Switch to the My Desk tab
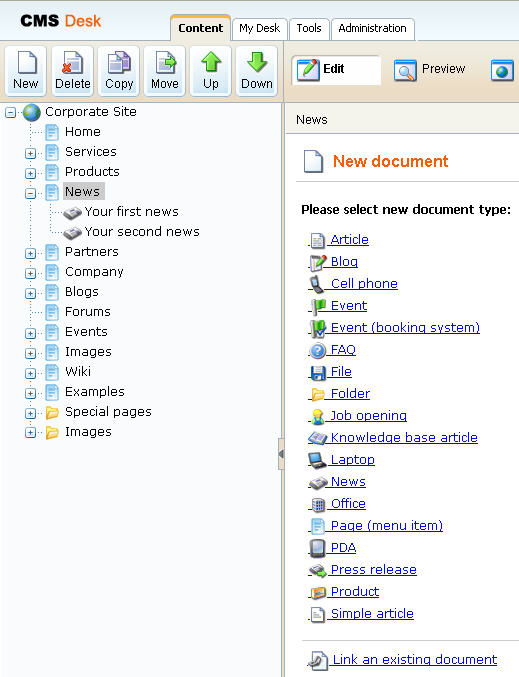The height and width of the screenshot is (677, 519). point(260,28)
